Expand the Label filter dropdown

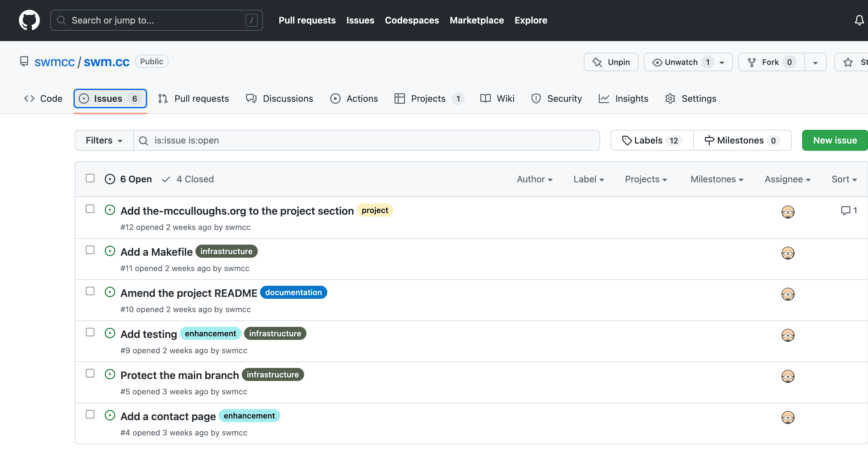pos(588,178)
